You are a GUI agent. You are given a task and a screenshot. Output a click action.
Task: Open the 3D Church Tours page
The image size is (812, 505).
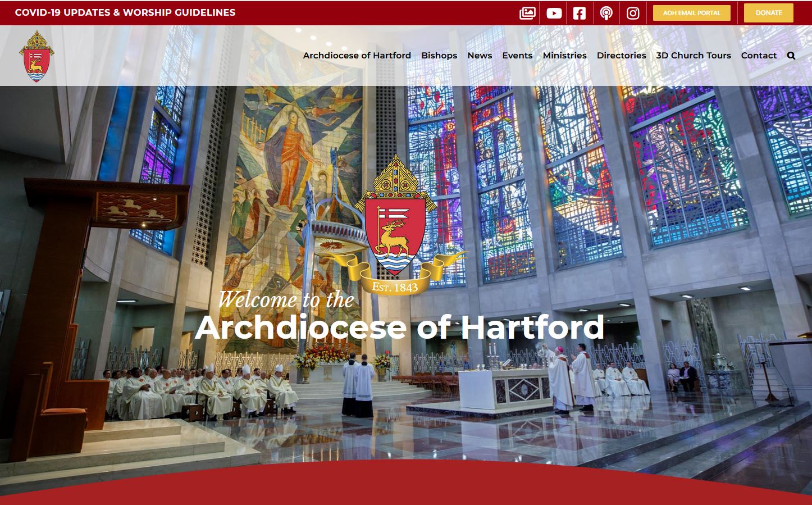693,55
